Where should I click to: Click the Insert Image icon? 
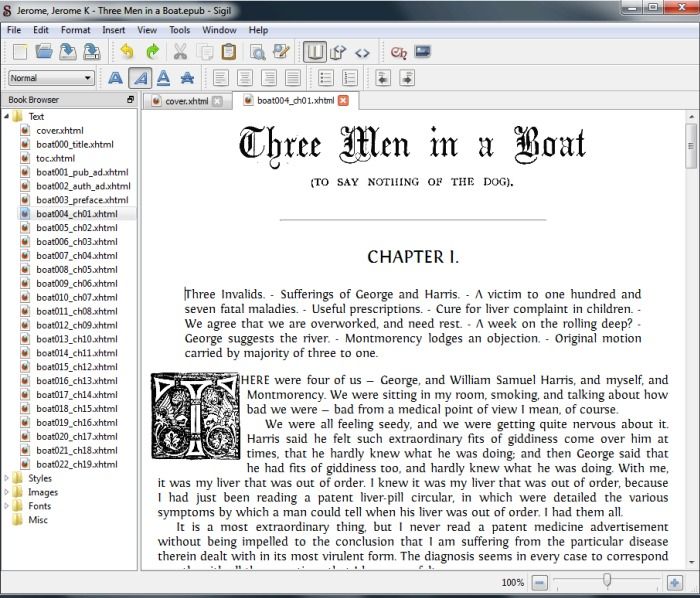point(422,51)
